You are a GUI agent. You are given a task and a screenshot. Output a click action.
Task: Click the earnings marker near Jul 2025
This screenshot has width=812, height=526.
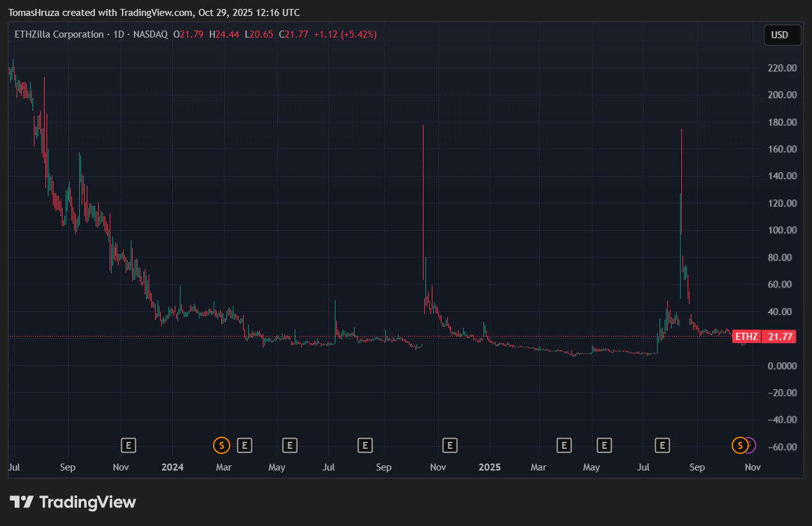point(663,445)
